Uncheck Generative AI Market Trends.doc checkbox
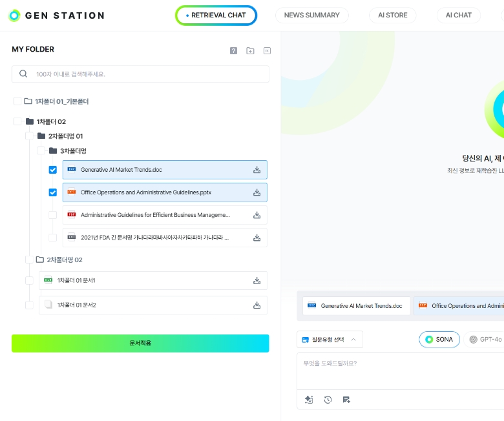The height and width of the screenshot is (421, 504). [53, 170]
